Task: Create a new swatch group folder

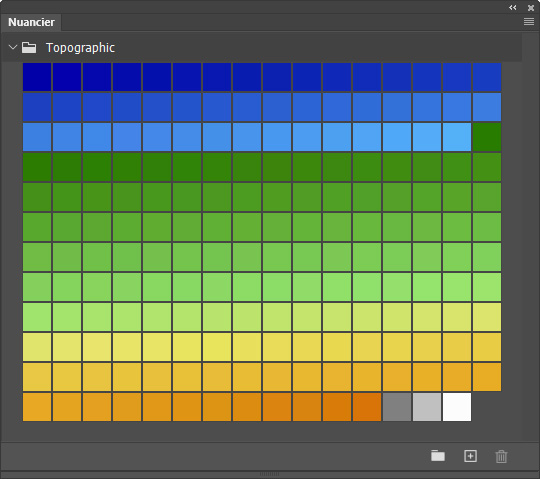Action: (438, 456)
